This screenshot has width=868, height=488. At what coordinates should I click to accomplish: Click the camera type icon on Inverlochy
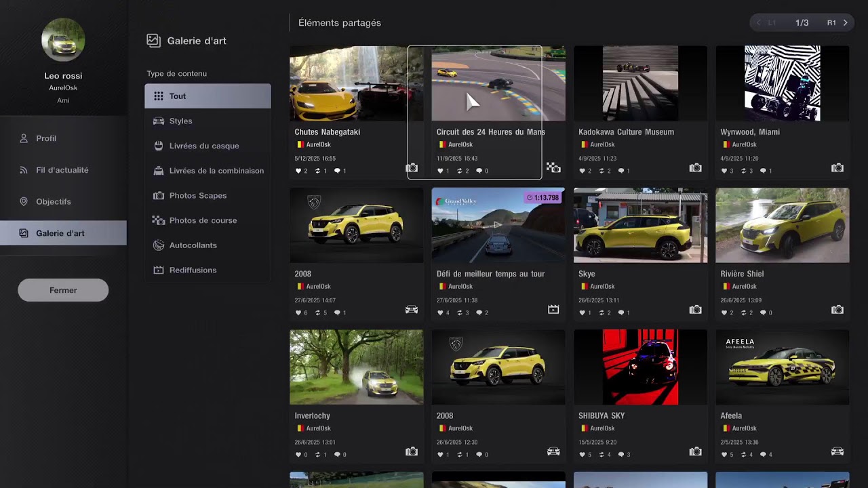(x=412, y=451)
